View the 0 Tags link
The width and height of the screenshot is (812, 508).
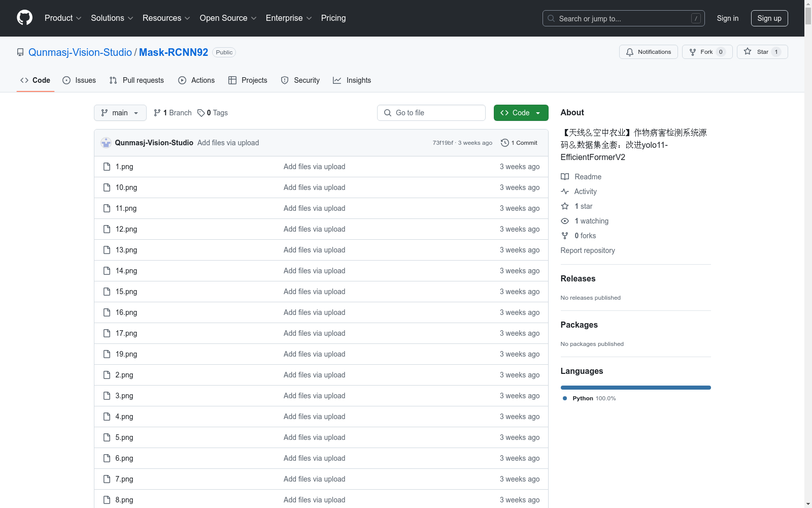pos(213,113)
